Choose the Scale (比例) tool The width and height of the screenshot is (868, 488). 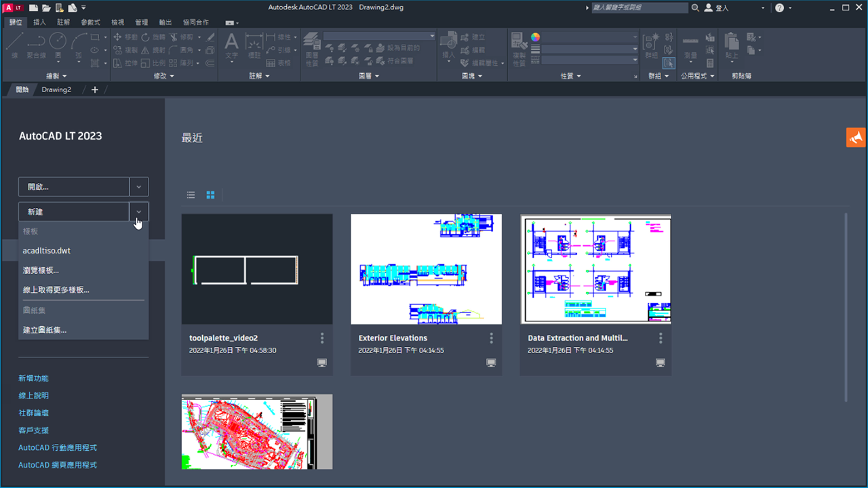[154, 63]
